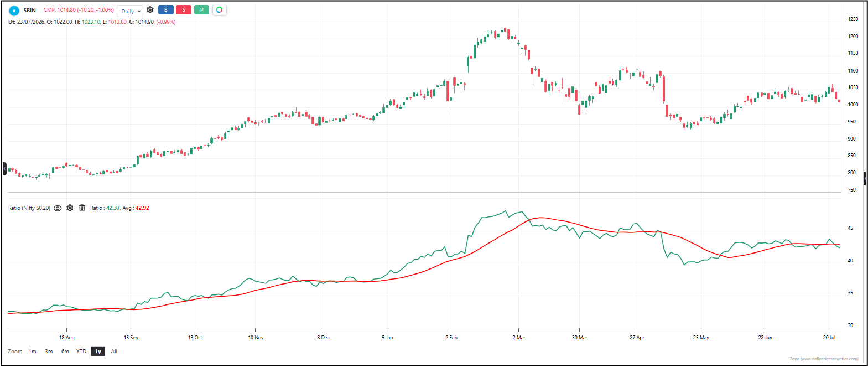The width and height of the screenshot is (868, 367).
Task: Open Ratio indicator settings gear
Action: pyautogui.click(x=70, y=208)
